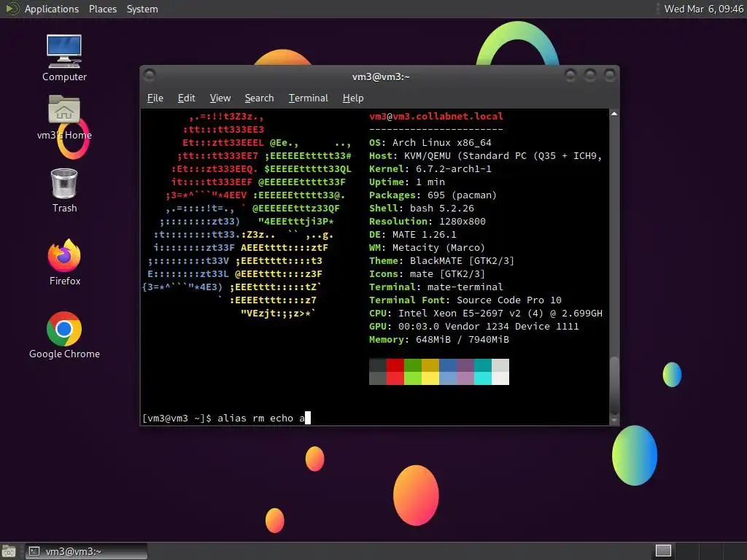747x560 pixels.
Task: Click the bright green color block in neofetch palette
Action: (x=413, y=378)
